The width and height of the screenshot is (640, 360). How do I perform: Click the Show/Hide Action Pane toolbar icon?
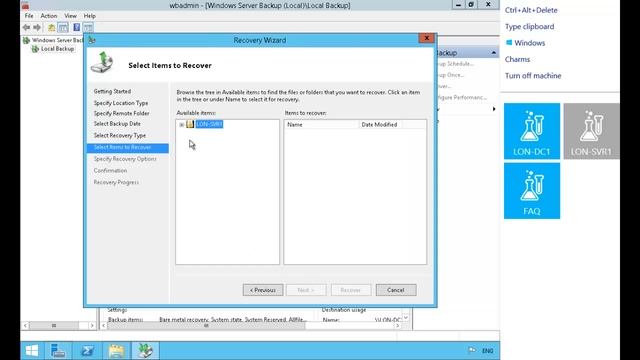point(88,27)
